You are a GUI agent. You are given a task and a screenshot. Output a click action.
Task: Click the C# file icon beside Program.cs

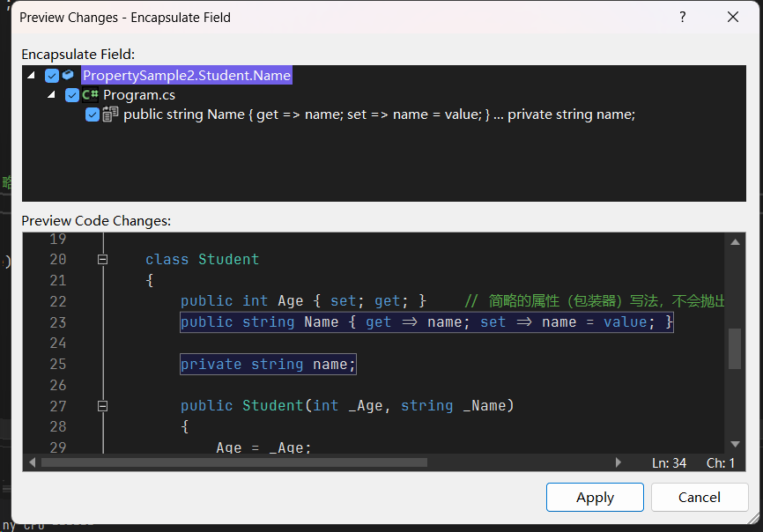coord(90,94)
